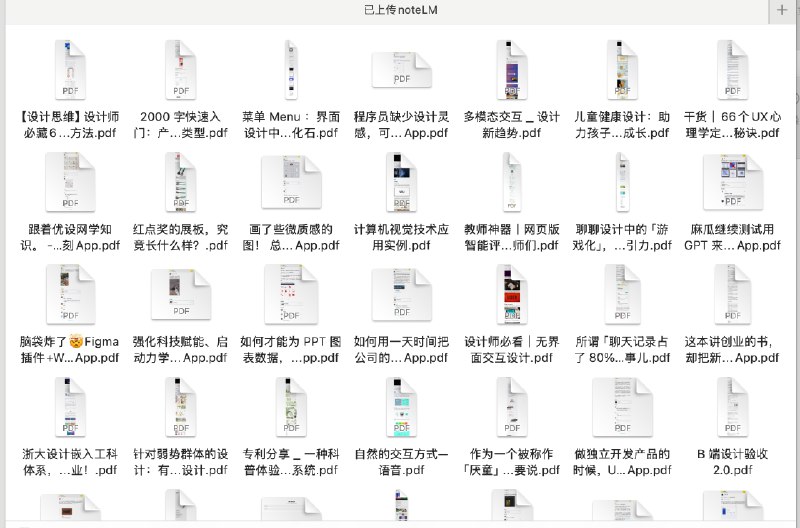Select PDF icon for 教师神器｜网页版智能评…师们.pdf

click(512, 182)
